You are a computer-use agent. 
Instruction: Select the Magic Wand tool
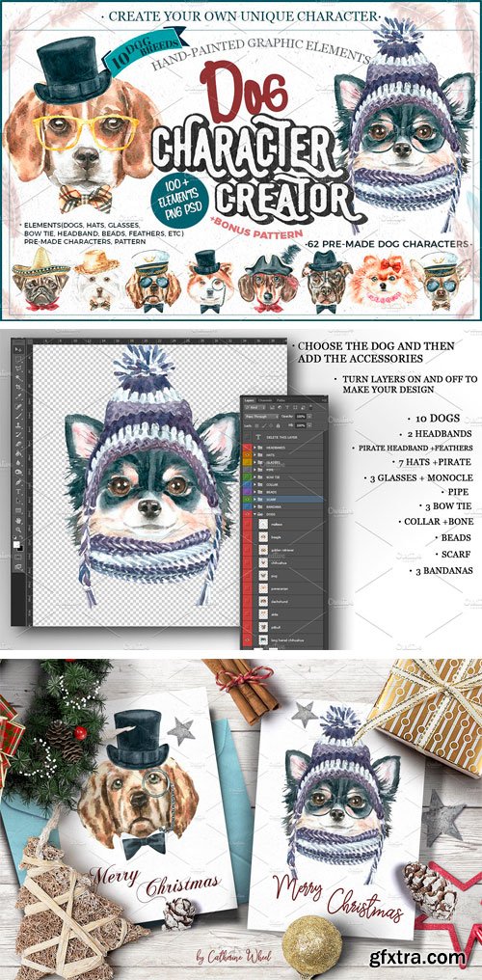tap(18, 377)
